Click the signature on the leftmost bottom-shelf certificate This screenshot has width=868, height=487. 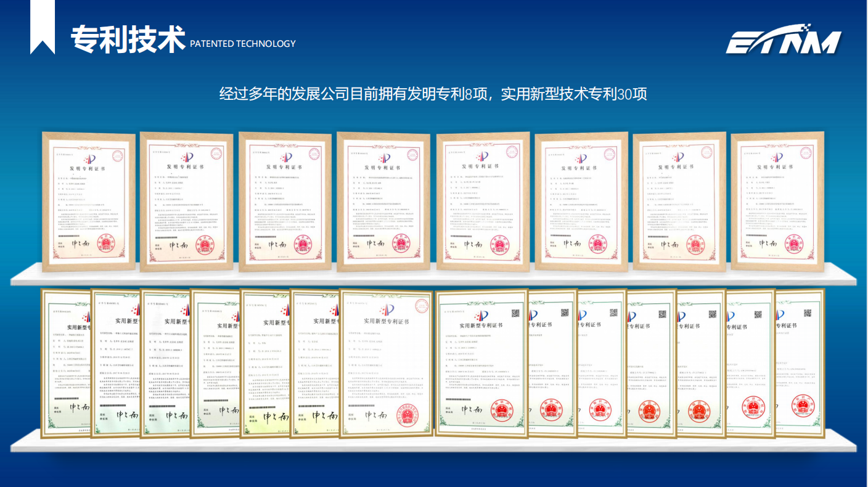[x=80, y=407]
